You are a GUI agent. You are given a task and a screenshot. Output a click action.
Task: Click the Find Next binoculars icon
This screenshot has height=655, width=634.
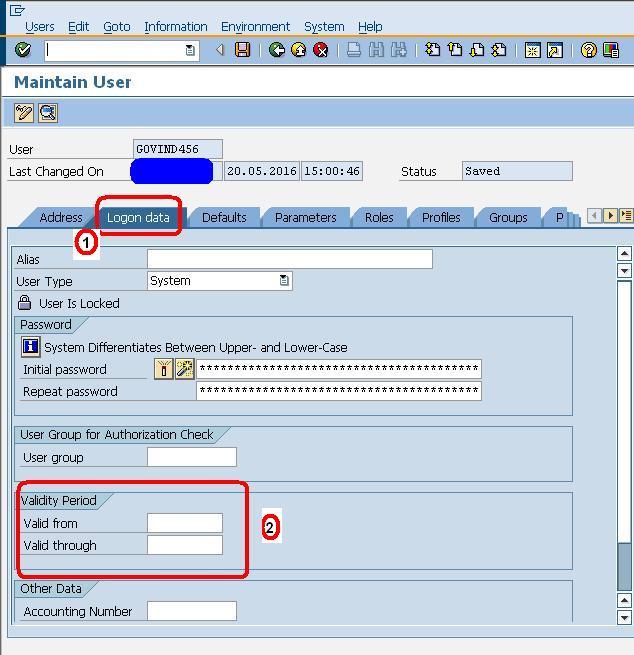point(398,50)
